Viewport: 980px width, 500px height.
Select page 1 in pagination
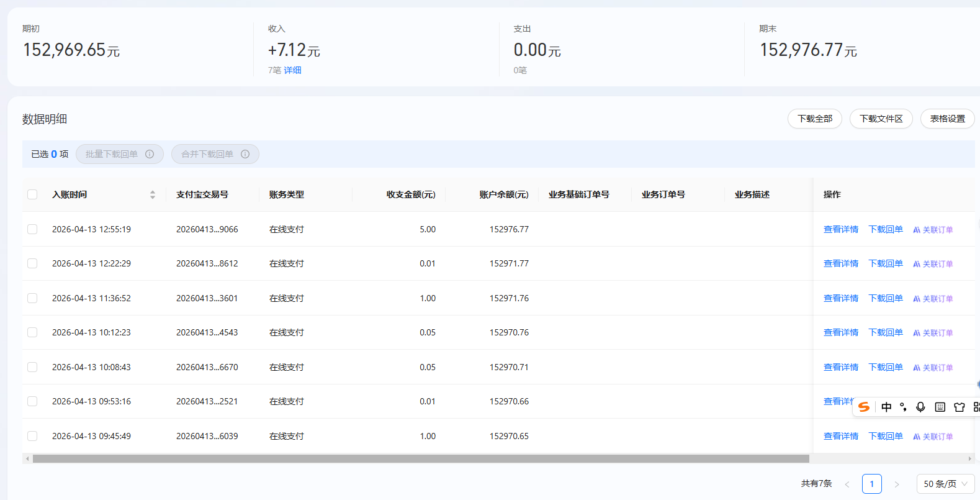871,484
